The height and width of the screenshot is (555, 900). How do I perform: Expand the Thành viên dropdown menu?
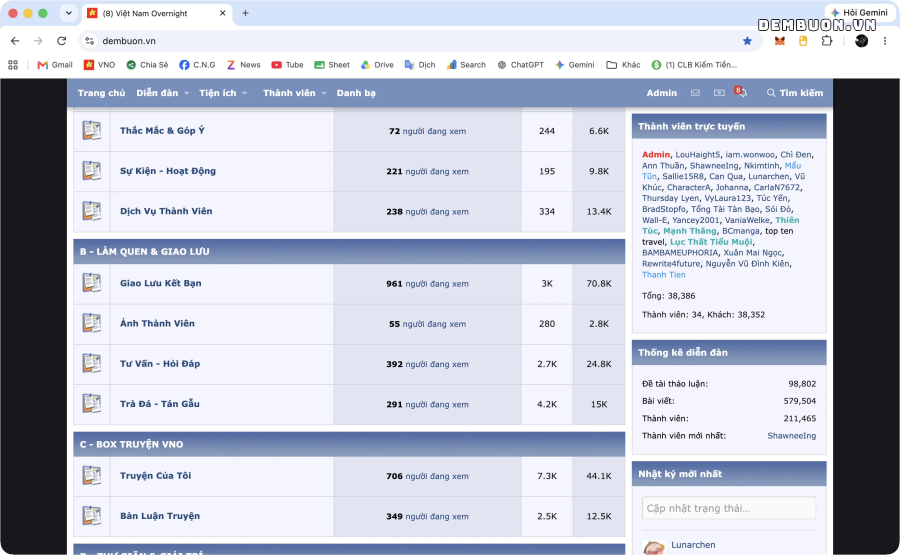pyautogui.click(x=294, y=93)
